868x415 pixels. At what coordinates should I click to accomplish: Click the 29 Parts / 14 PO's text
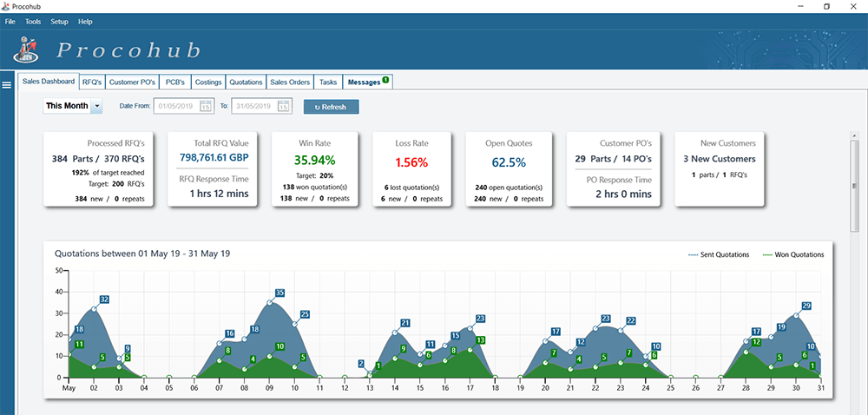coord(614,159)
